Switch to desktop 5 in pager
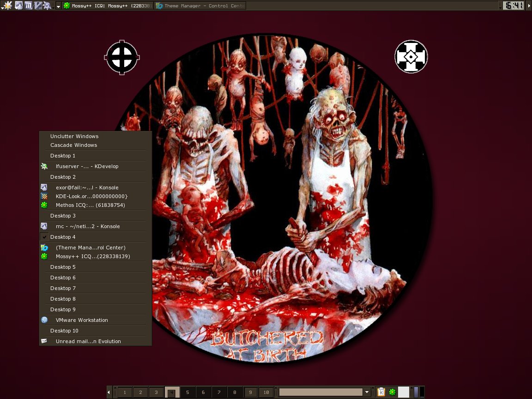 [187, 392]
